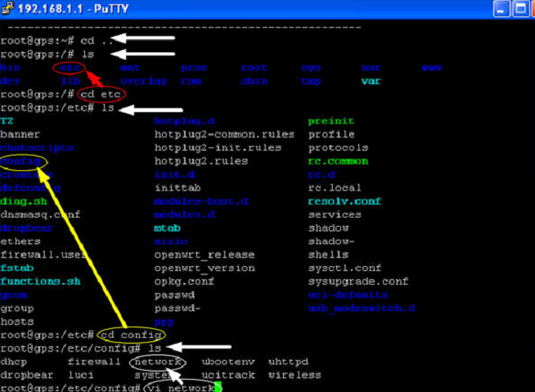
Task: Click the 'config' directory in etc listing
Action: tap(20, 161)
